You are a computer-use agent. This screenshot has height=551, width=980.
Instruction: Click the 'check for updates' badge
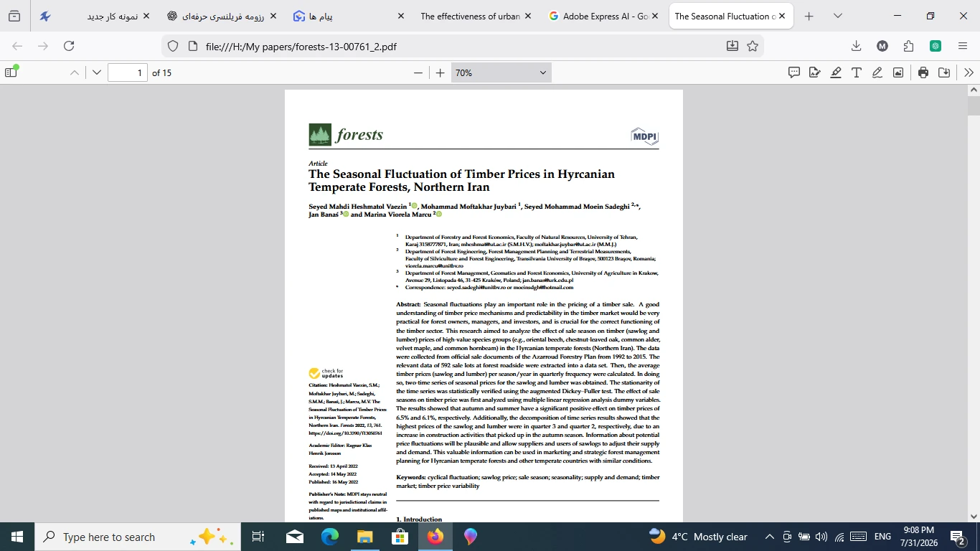pyautogui.click(x=326, y=373)
